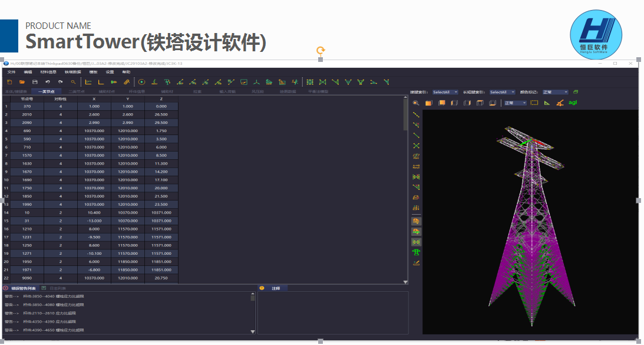The image size is (644, 345).
Task: Click the zoom magnifier icon above 3D view
Action: coord(416,103)
